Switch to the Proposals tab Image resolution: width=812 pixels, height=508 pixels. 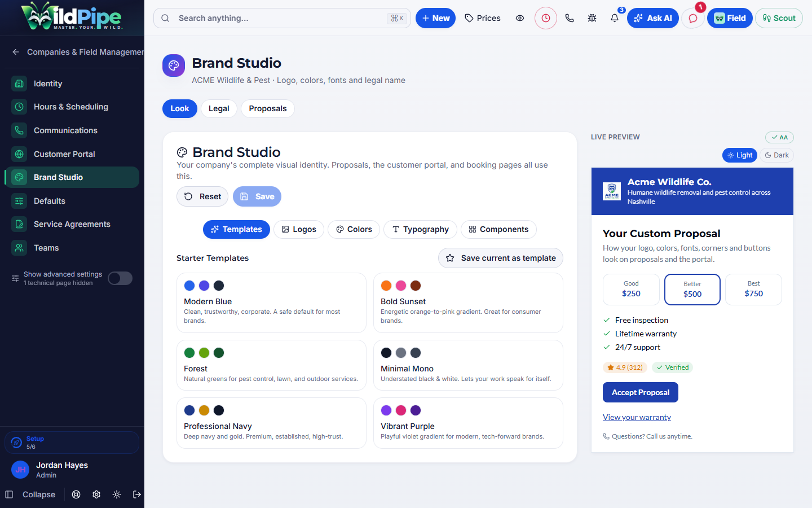268,108
